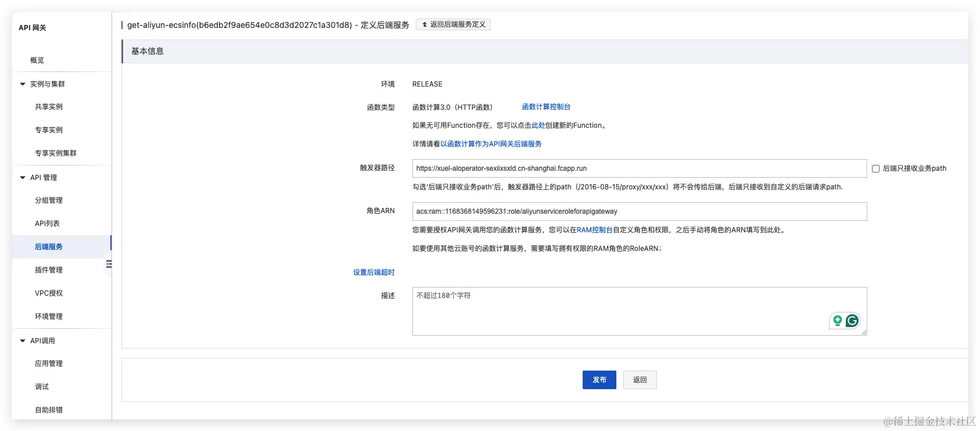Click into the 描述 textarea
The image size is (980, 431).
[x=640, y=311]
